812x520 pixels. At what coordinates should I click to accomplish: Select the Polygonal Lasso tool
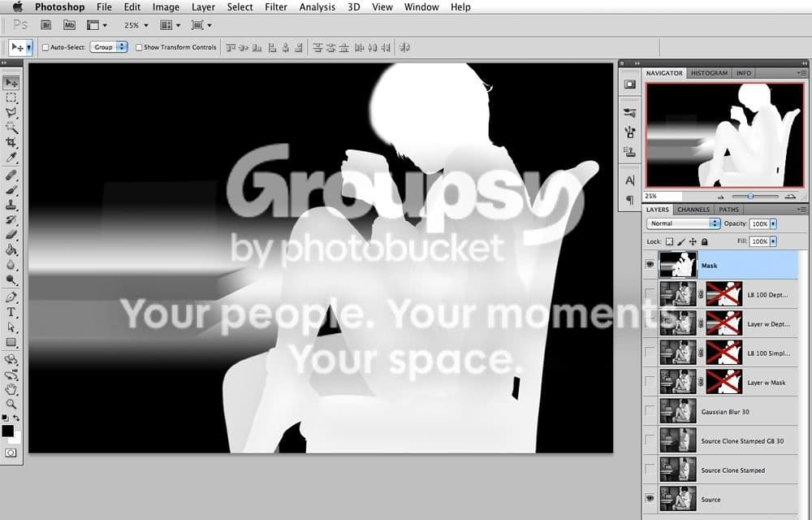coord(11,112)
